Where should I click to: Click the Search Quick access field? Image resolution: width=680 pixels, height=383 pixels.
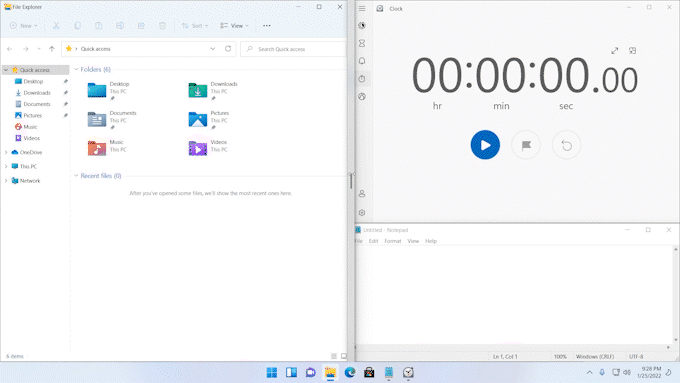(x=294, y=49)
